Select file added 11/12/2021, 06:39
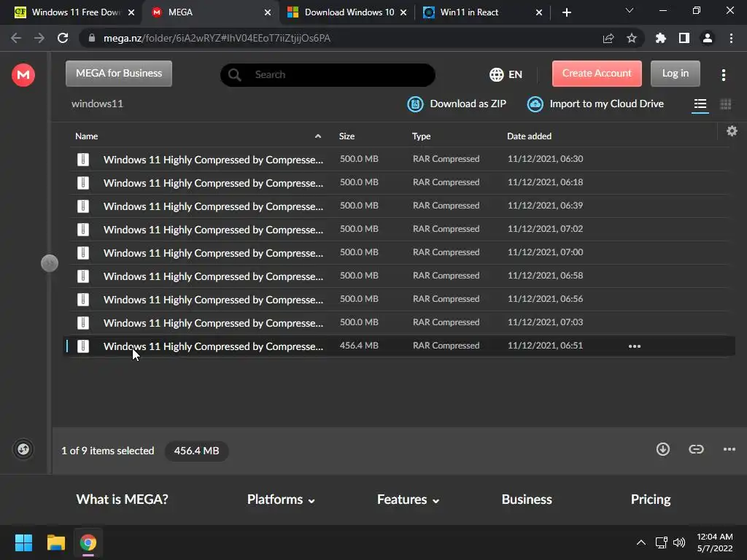Image resolution: width=747 pixels, height=560 pixels. pos(399,206)
